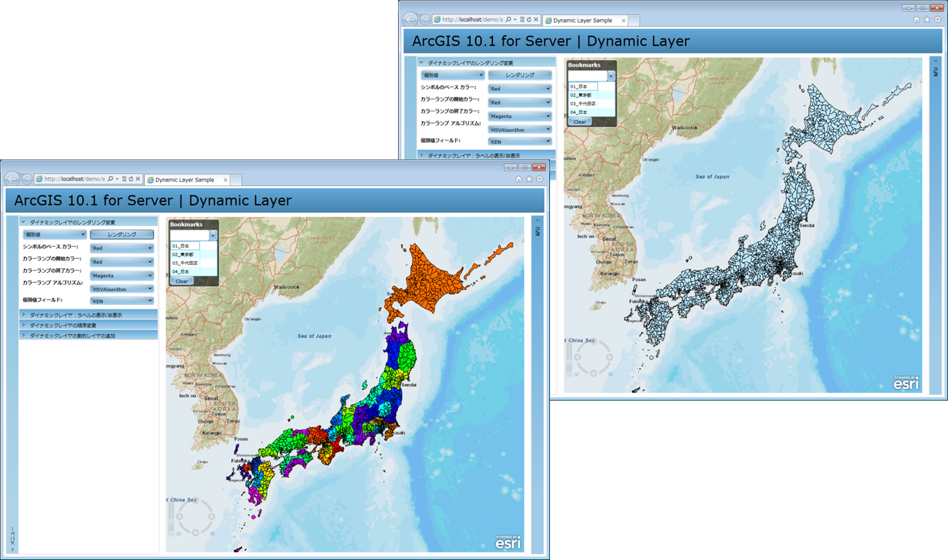Viewport: 948px width, 560px height.
Task: Toggle the left side panel strip, front window
Action: pyautogui.click(x=12, y=385)
